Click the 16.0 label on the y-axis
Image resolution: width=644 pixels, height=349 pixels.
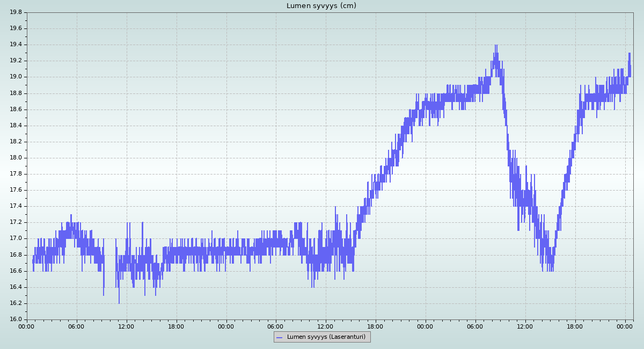click(x=16, y=319)
